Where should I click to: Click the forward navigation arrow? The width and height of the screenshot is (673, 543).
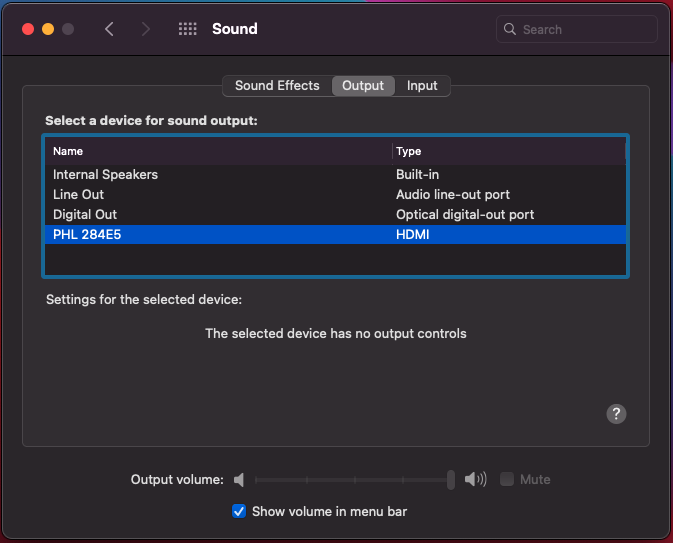(x=146, y=29)
